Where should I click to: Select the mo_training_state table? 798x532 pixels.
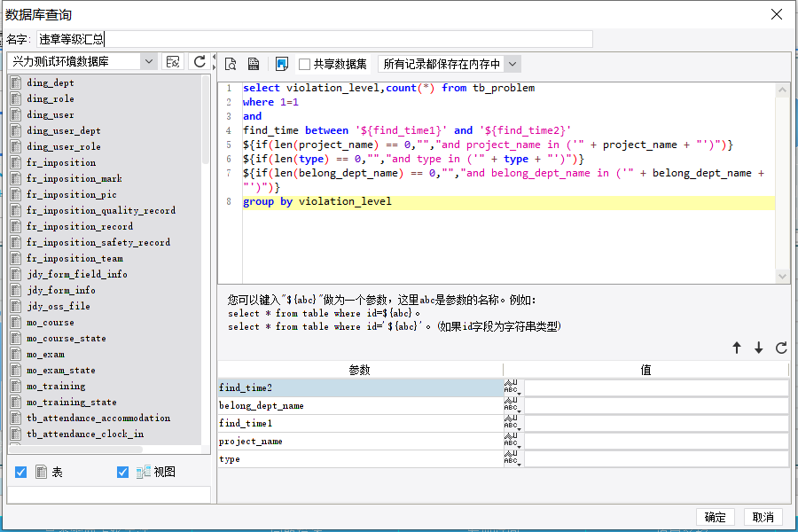pyautogui.click(x=72, y=402)
